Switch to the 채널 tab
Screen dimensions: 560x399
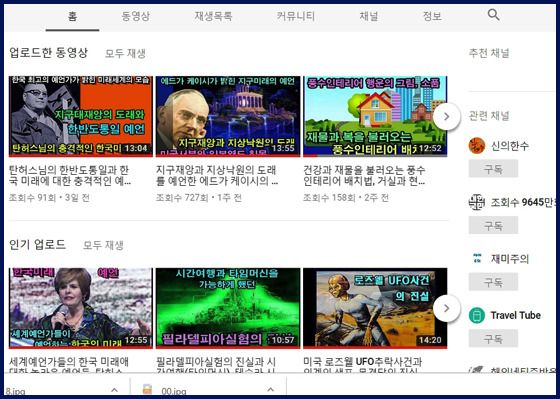(x=369, y=16)
